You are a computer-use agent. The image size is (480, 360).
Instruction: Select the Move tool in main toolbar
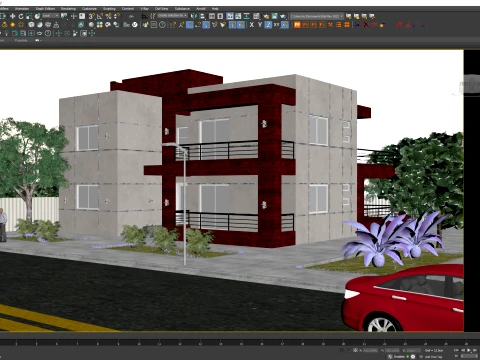tap(13, 16)
